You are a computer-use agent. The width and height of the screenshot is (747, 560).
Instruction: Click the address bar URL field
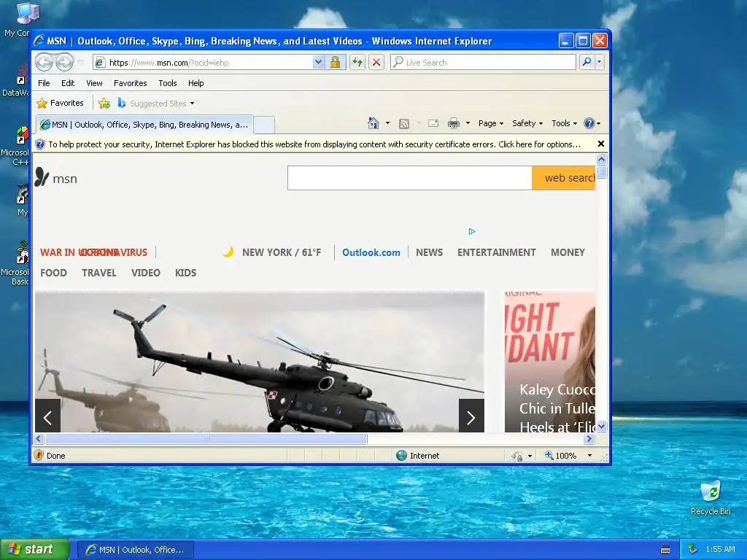(x=204, y=63)
